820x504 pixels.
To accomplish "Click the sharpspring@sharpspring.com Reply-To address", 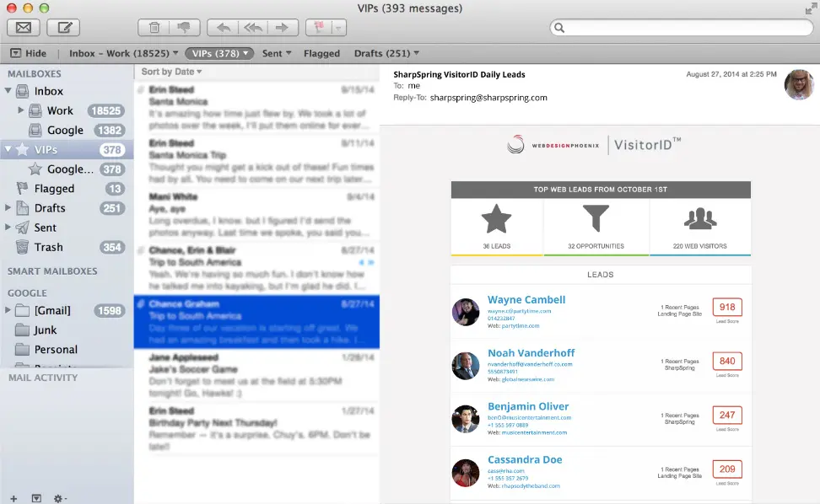I will point(488,98).
